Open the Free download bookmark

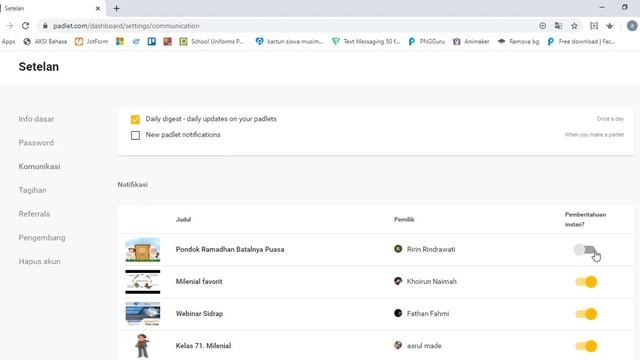pos(582,42)
